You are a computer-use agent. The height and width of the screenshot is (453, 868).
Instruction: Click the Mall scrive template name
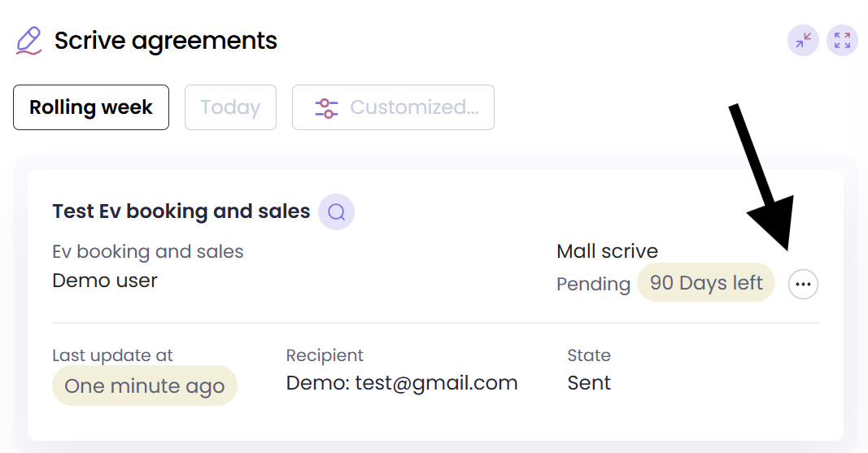click(x=607, y=251)
